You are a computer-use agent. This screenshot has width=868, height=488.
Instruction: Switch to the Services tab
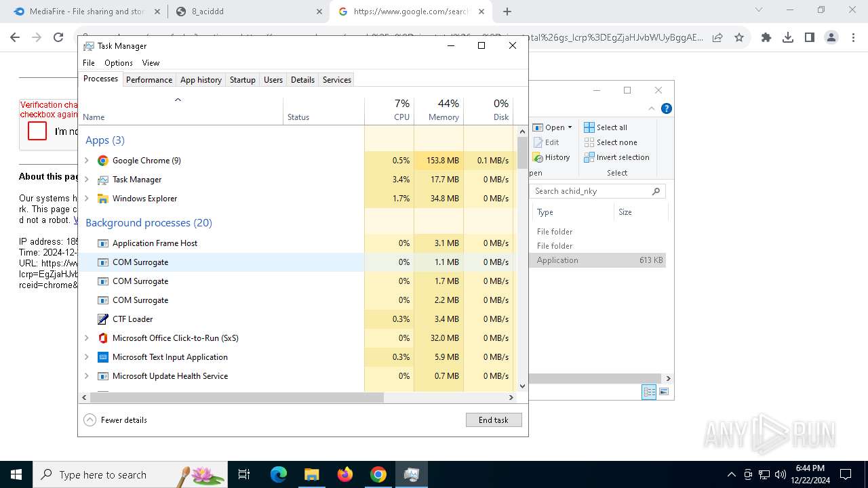[x=337, y=80]
